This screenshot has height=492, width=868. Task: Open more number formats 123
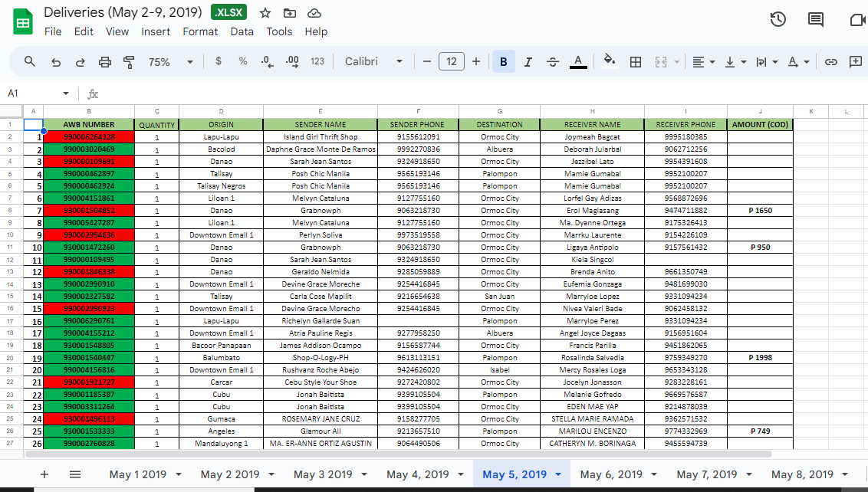(317, 61)
